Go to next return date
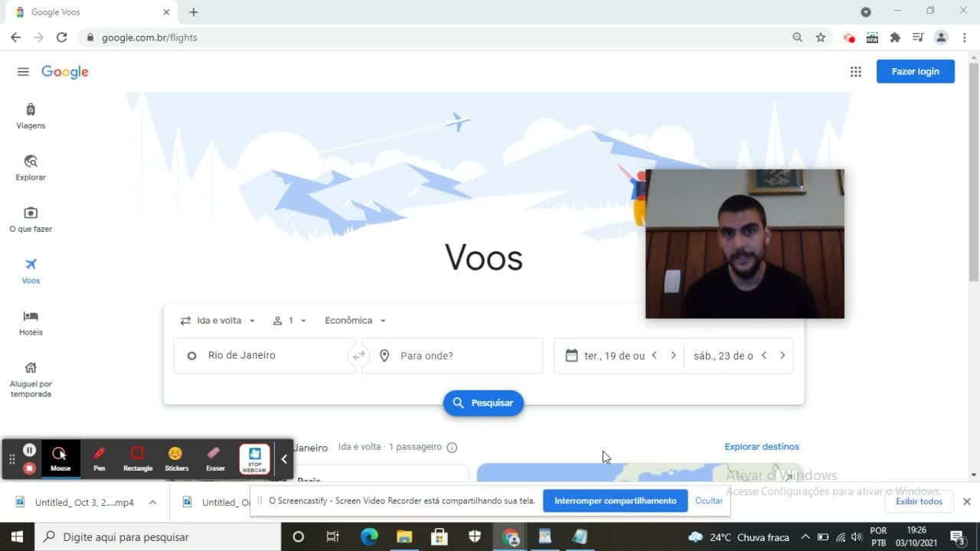980x551 pixels. [x=782, y=356]
